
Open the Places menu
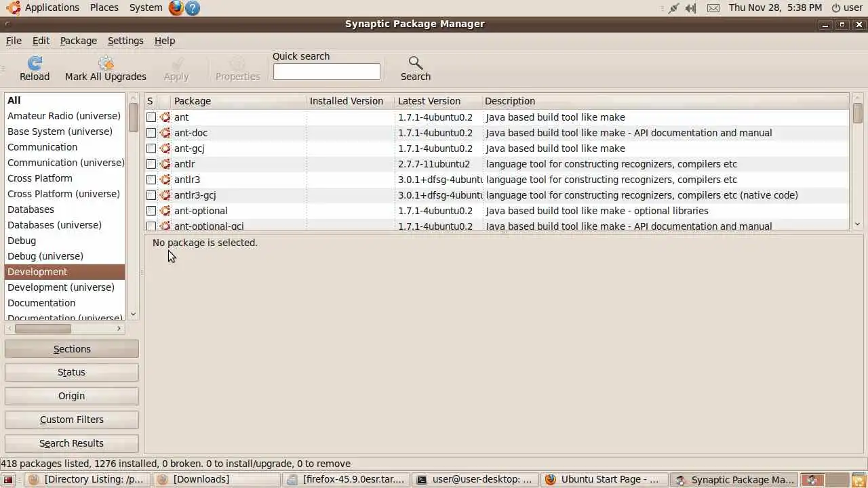pos(104,8)
